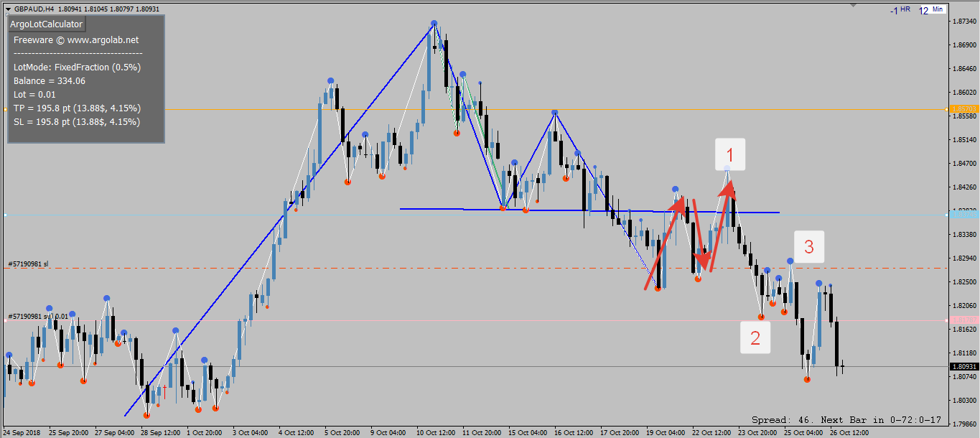Click the pink price tag on the price scale
This screenshot has width=980, height=438.
click(964, 320)
